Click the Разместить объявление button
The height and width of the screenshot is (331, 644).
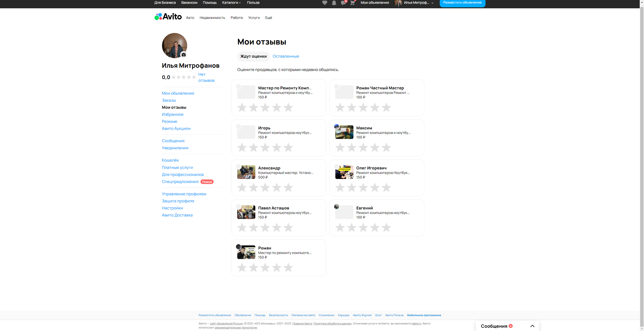(x=462, y=3)
